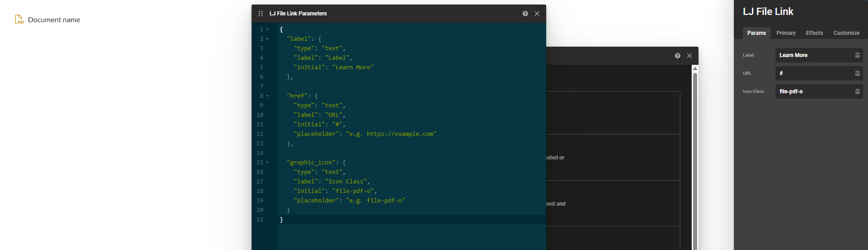Viewport: 868px width, 250px height.
Task: Collapse the "href" block fold at line 8
Action: coord(267,96)
